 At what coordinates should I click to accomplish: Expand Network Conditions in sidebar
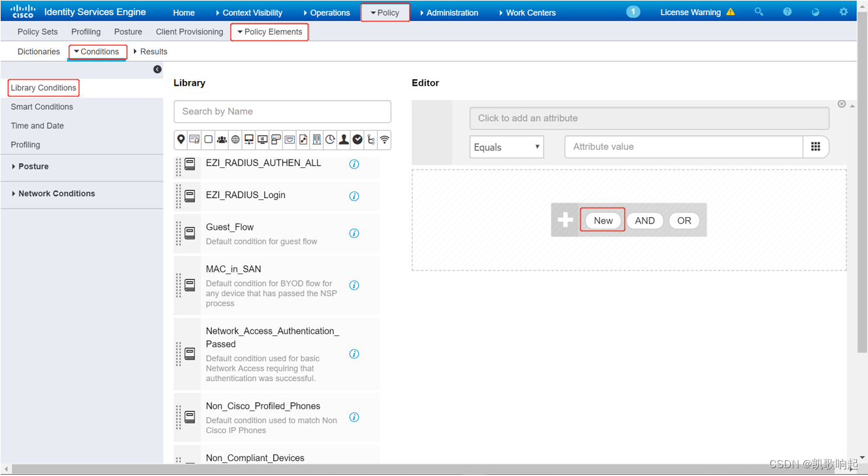pos(54,194)
